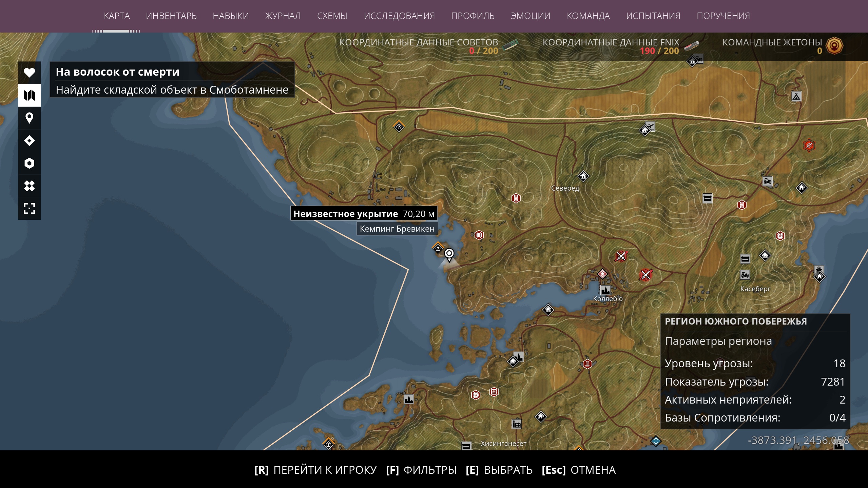Image resolution: width=868 pixels, height=488 pixels.
Task: Click the four-diamond cluster sidebar icon
Action: (29, 186)
